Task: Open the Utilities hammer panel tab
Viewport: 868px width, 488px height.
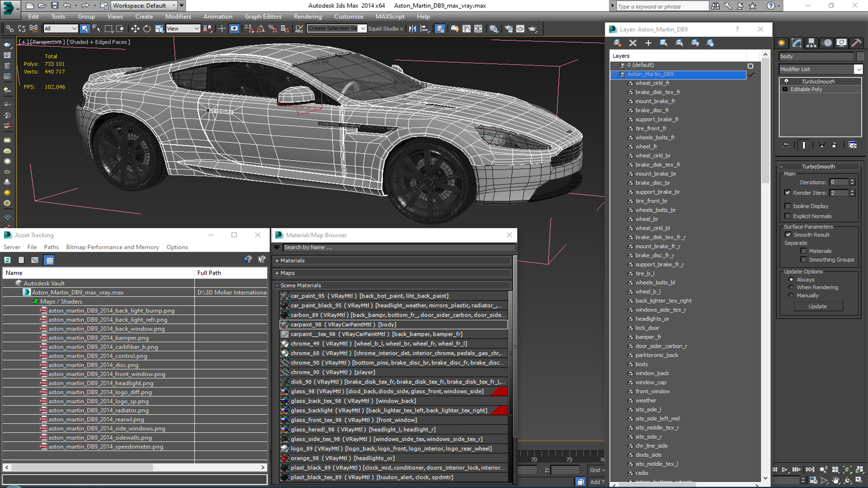Action: (856, 43)
